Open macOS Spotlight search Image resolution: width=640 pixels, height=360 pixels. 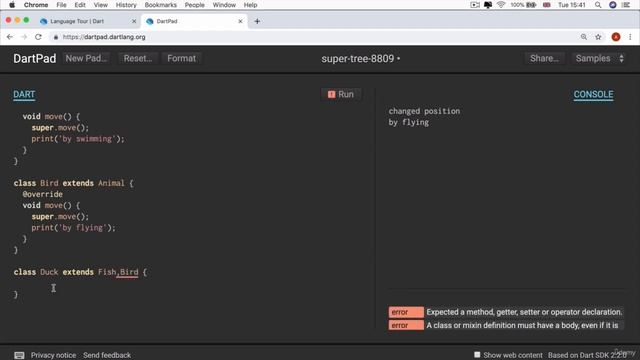(x=598, y=5)
